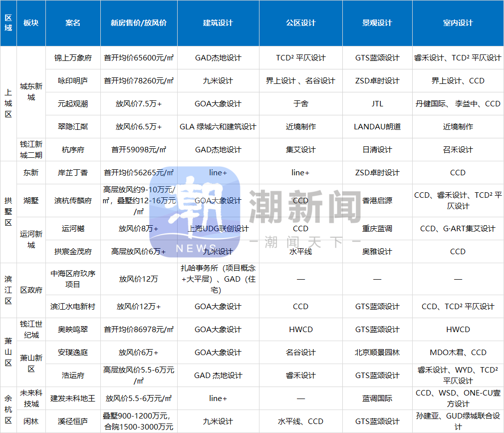
Task: Select the '钱江世纪城' block cell
Action: pos(31,330)
